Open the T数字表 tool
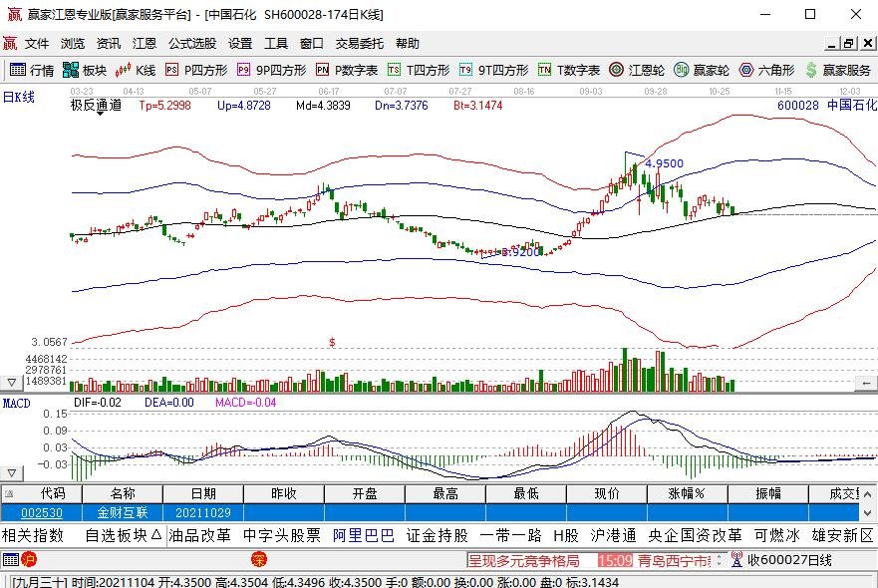Viewport: 878px width, 588px height. [569, 70]
